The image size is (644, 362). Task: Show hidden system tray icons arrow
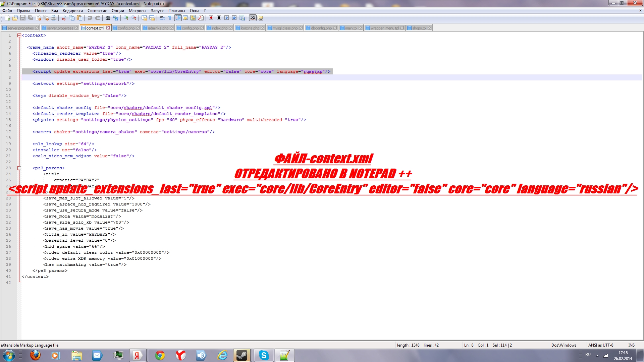[597, 356]
